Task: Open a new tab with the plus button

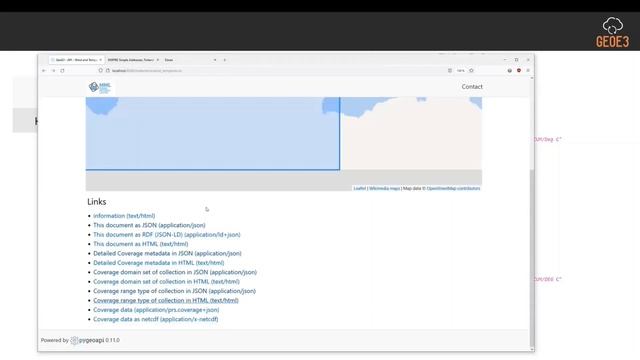Action: (224, 60)
